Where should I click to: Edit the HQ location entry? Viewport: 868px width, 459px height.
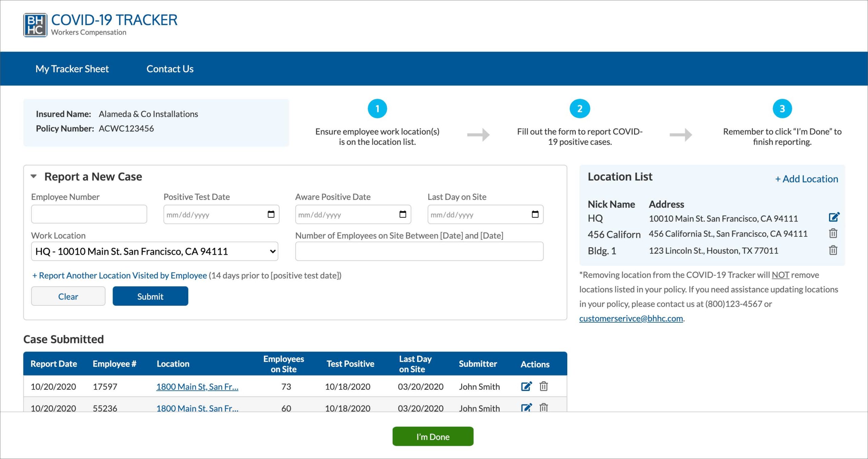(x=834, y=217)
